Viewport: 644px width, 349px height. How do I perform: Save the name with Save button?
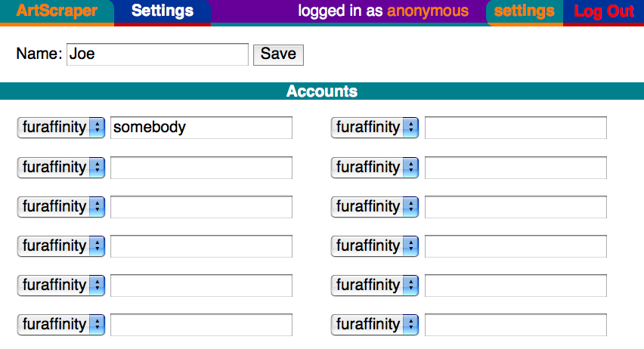pyautogui.click(x=278, y=54)
